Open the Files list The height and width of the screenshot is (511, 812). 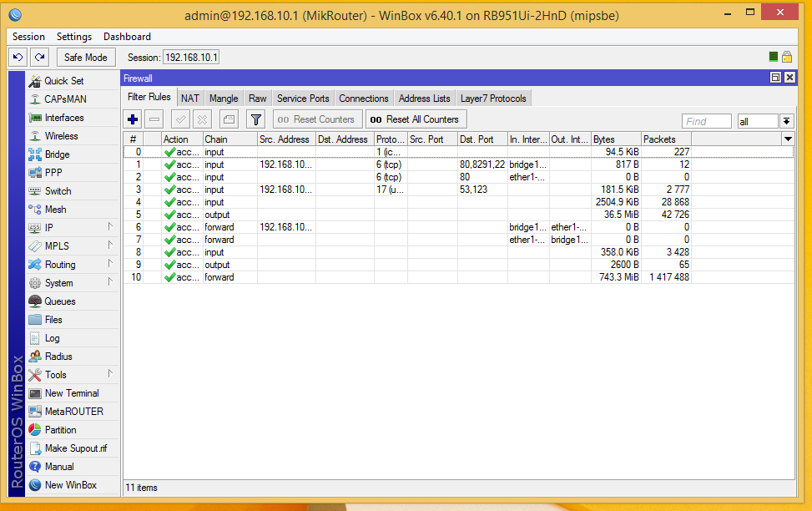tap(73, 320)
